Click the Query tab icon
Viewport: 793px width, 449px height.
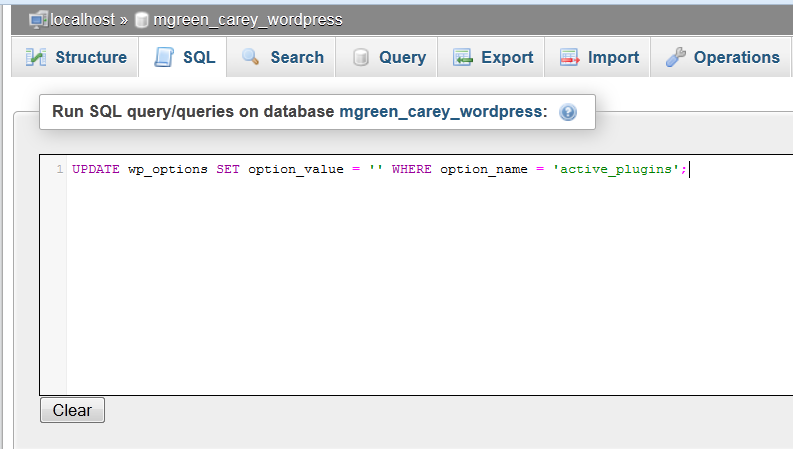coord(360,58)
